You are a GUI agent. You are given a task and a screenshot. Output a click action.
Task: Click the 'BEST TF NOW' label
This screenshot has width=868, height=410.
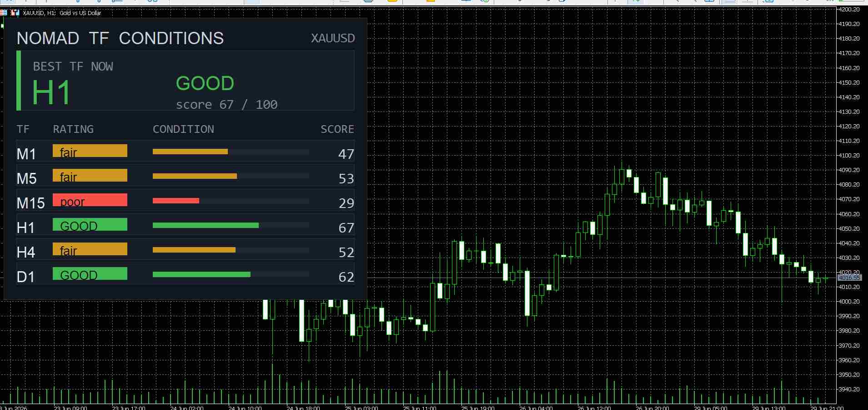coord(73,66)
